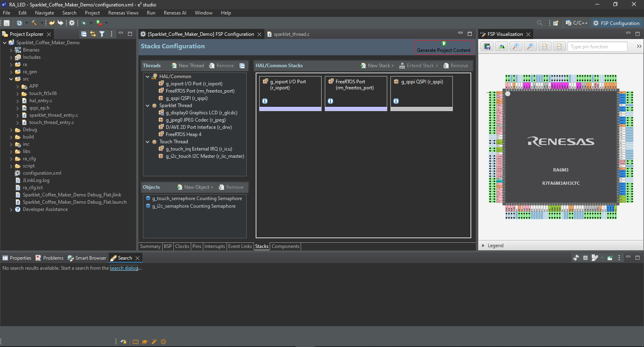Click the hammer Build toolbar icon
The width and height of the screenshot is (644, 347).
point(34,23)
